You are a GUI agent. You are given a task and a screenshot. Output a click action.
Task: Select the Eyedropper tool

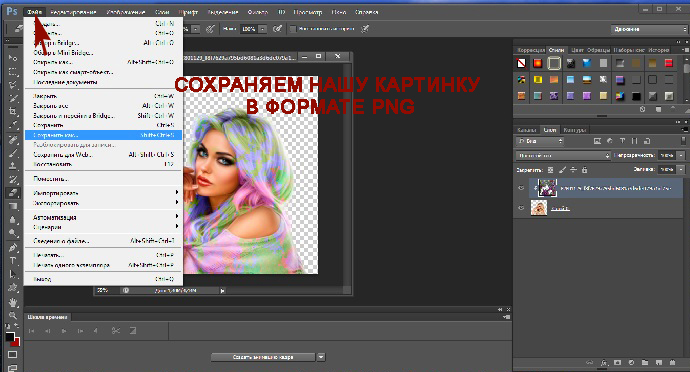pyautogui.click(x=13, y=125)
